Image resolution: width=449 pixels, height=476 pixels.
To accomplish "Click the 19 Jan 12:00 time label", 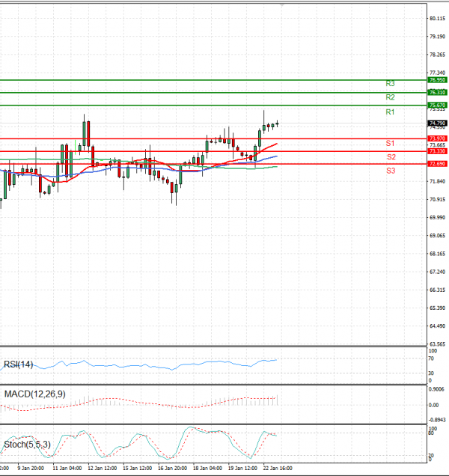I will (x=242, y=468).
